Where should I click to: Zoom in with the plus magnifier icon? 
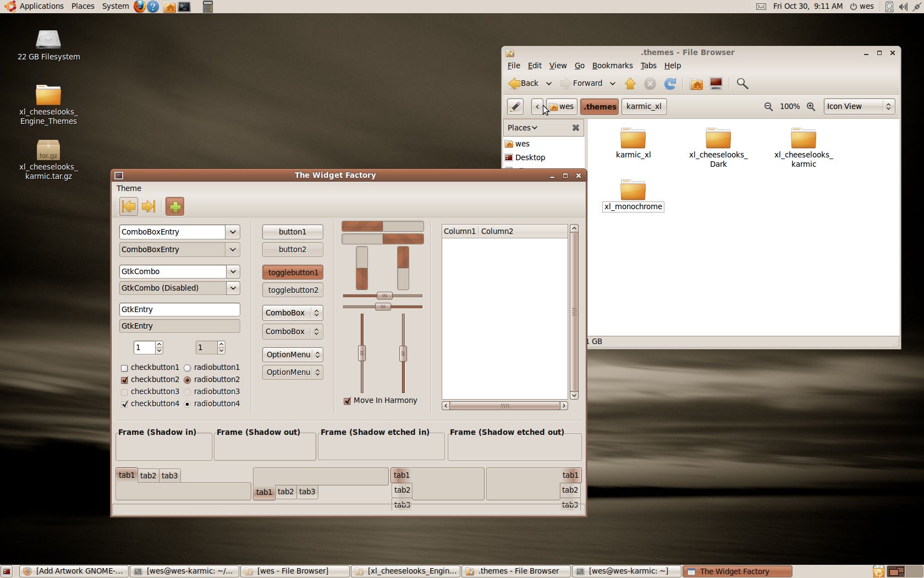click(811, 106)
